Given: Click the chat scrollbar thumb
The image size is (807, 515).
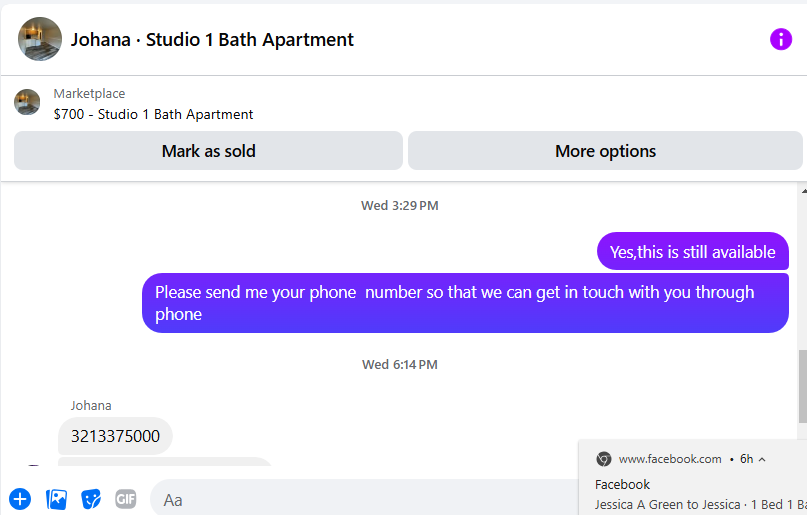Looking at the screenshot, I should (x=802, y=386).
